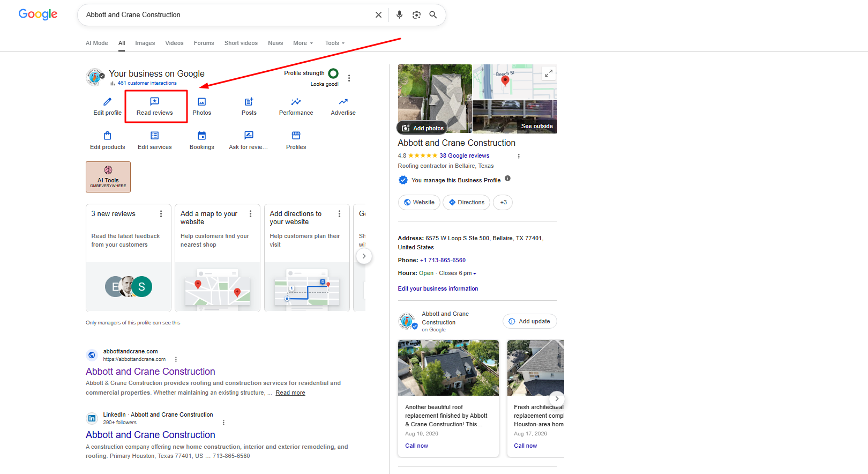Switch to Short videos tab

(241, 43)
